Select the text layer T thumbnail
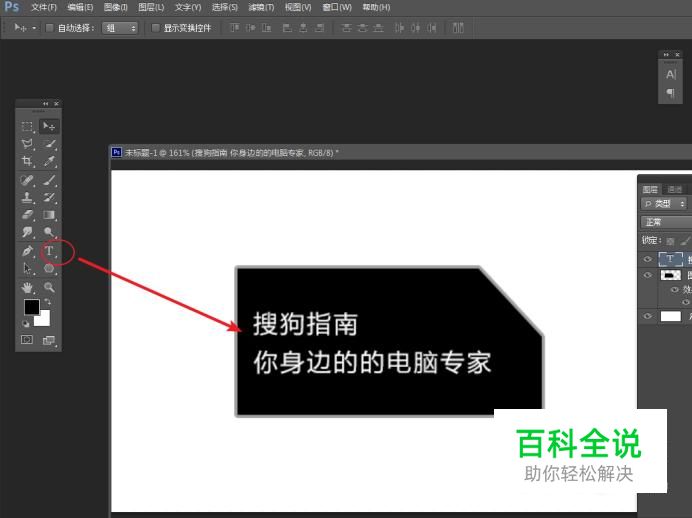692x518 pixels. pyautogui.click(x=670, y=259)
